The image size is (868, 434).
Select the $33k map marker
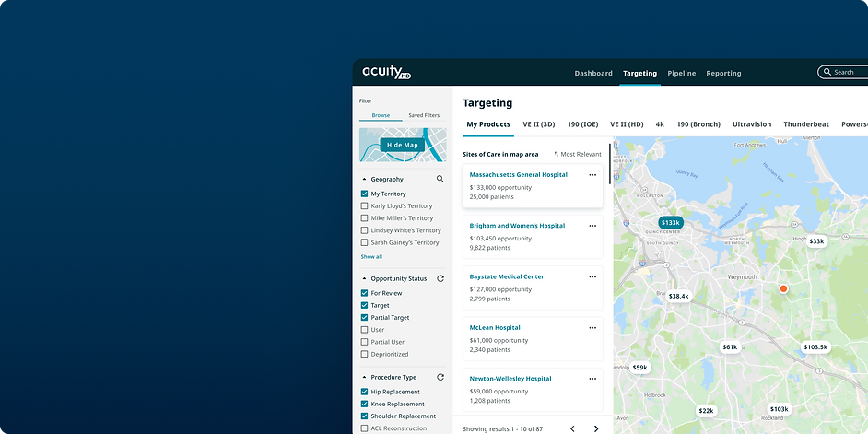click(x=816, y=240)
